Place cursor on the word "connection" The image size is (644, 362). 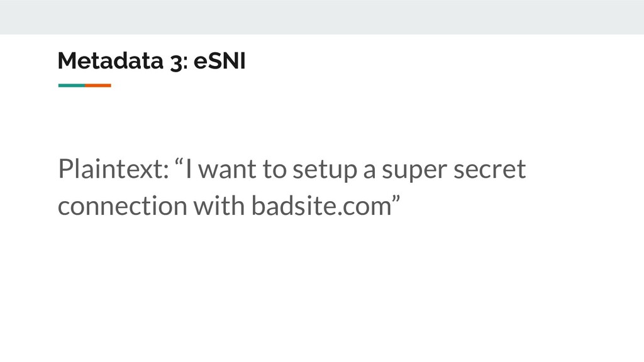[123, 206]
